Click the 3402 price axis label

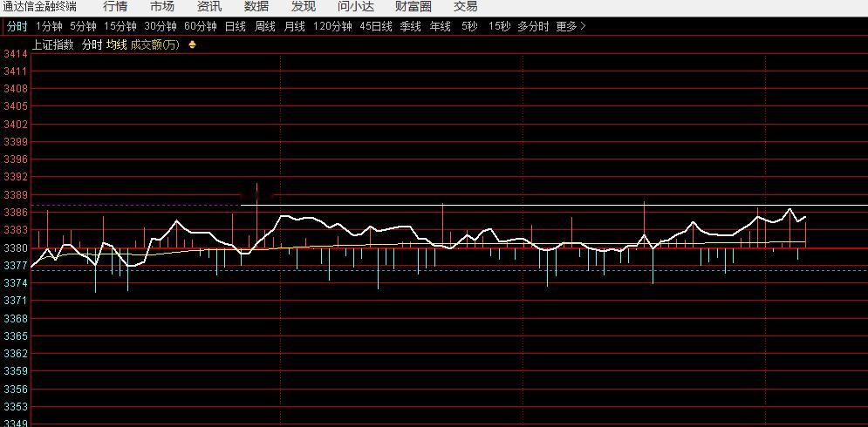click(x=14, y=125)
